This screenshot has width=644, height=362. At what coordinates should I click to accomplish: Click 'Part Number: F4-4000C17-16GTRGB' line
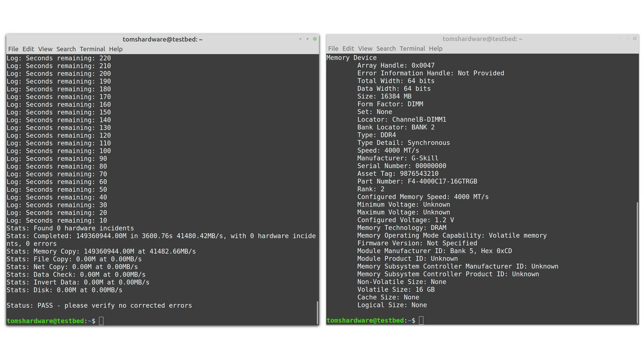418,181
